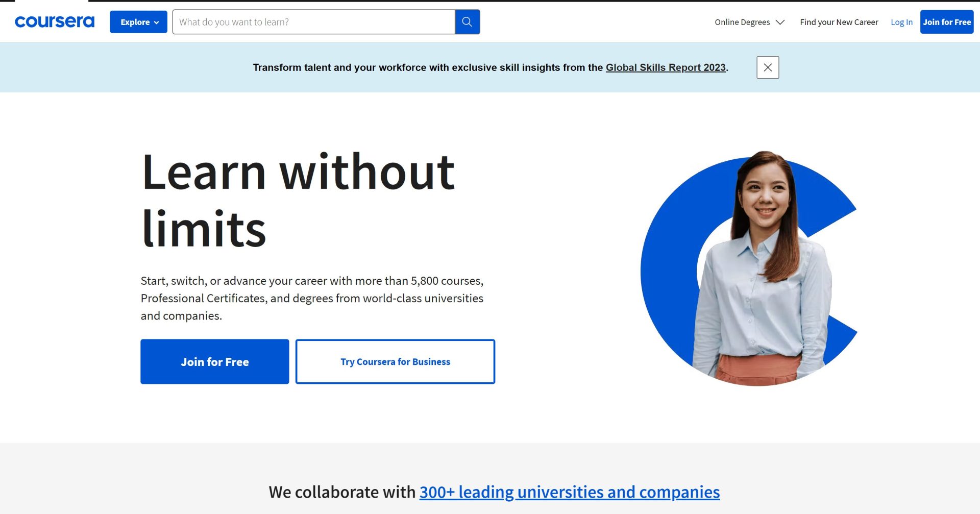Dismiss the Global Skills Report banner
Viewport: 980px width, 514px height.
(x=767, y=67)
